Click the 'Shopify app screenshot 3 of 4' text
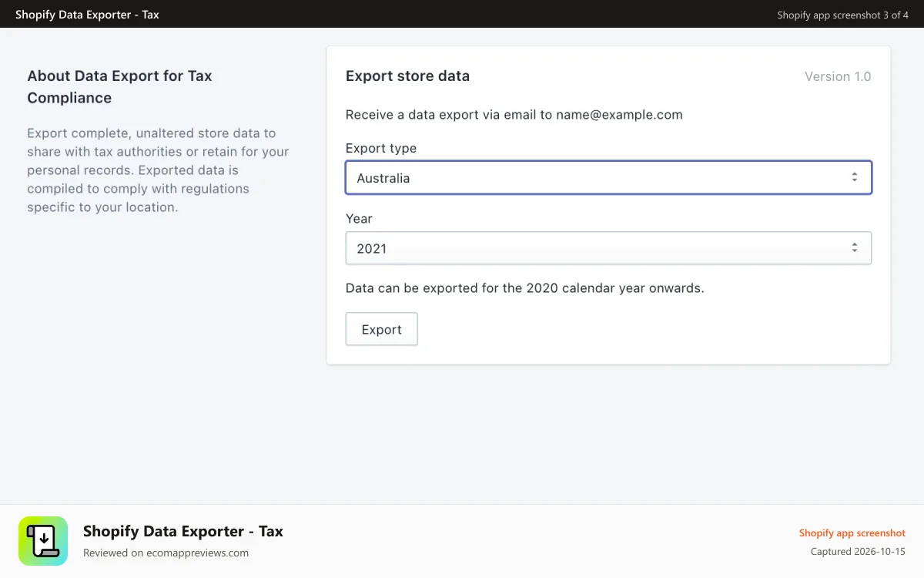 tap(843, 15)
